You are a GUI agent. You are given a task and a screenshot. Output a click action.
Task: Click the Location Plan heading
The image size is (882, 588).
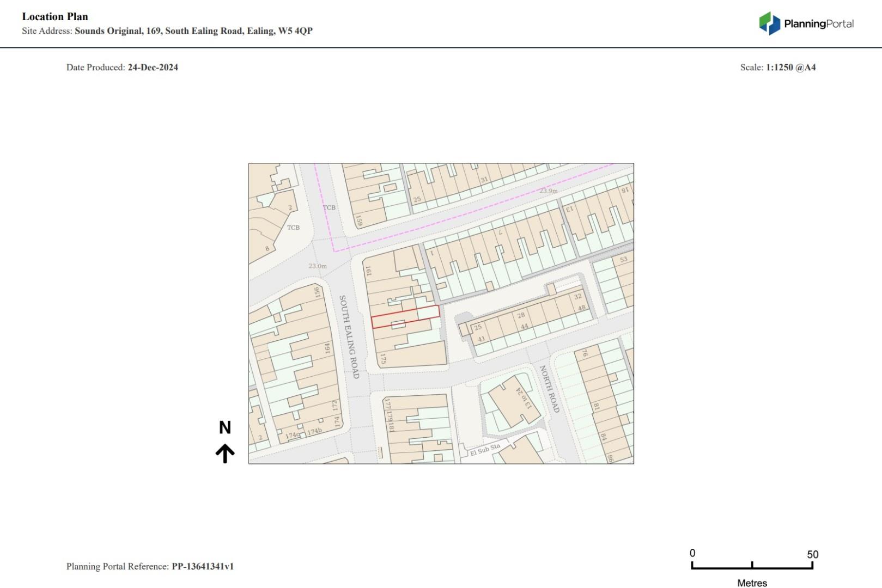pos(55,17)
